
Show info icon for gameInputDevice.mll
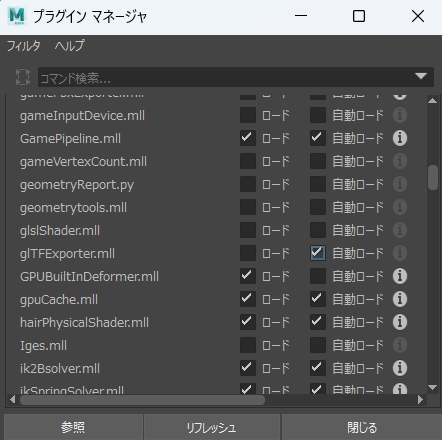coord(400,115)
